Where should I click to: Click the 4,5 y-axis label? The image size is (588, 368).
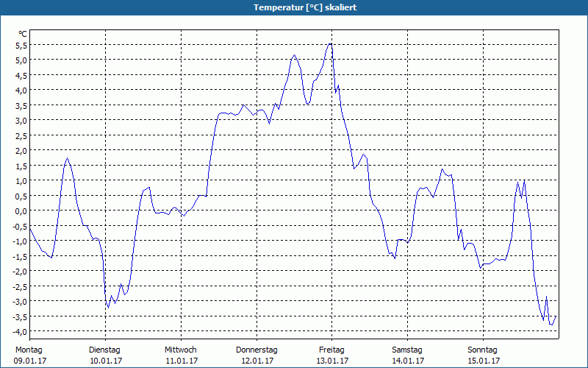[x=22, y=76]
